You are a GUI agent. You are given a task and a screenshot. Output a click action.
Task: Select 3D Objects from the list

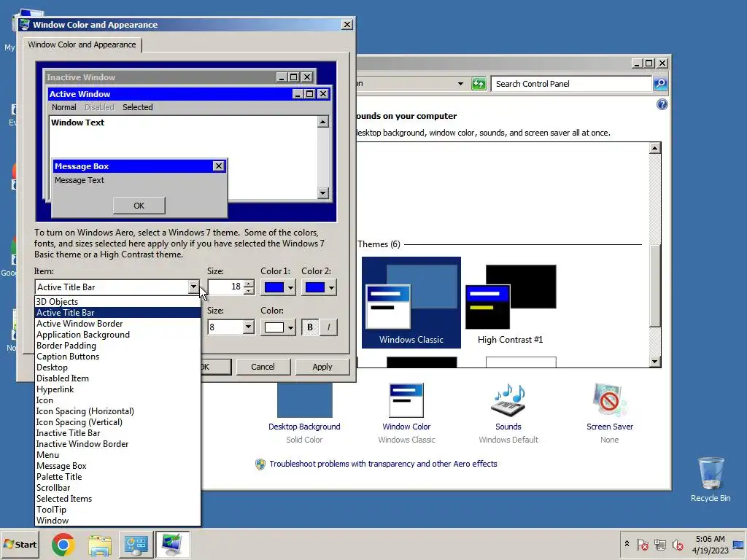click(x=117, y=302)
